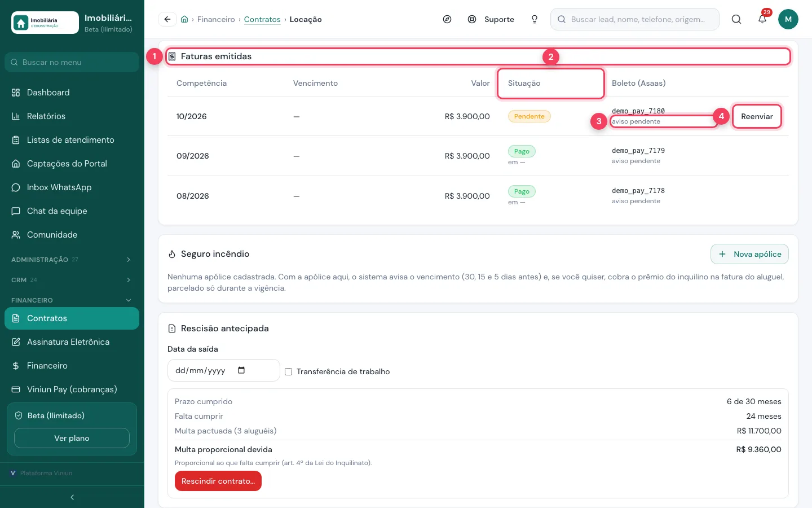Click the Financeiro breadcrumb
Screen dimensions: 812x508
click(x=216, y=19)
